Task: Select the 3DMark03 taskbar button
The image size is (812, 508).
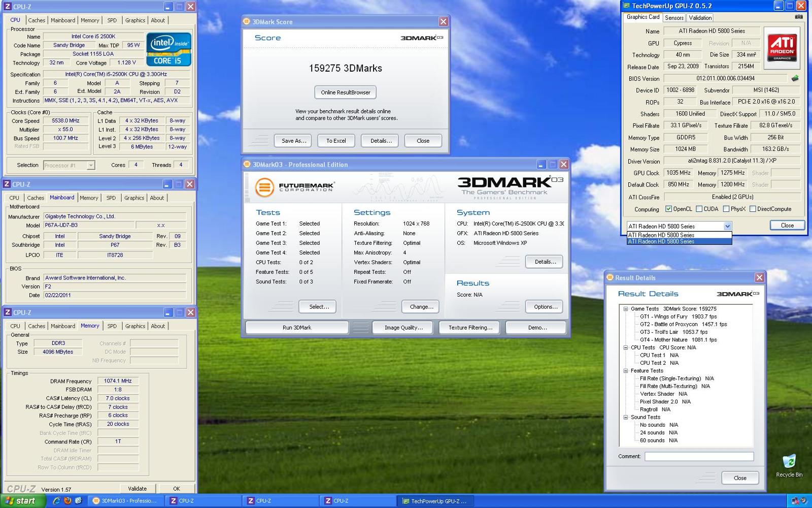Action: coord(125,501)
